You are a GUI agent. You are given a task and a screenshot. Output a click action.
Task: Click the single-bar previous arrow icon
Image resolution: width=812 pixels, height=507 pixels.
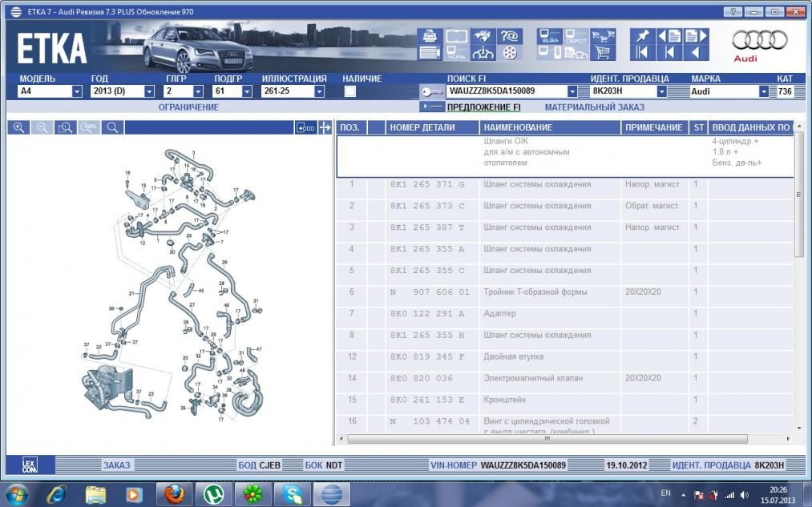[669, 52]
